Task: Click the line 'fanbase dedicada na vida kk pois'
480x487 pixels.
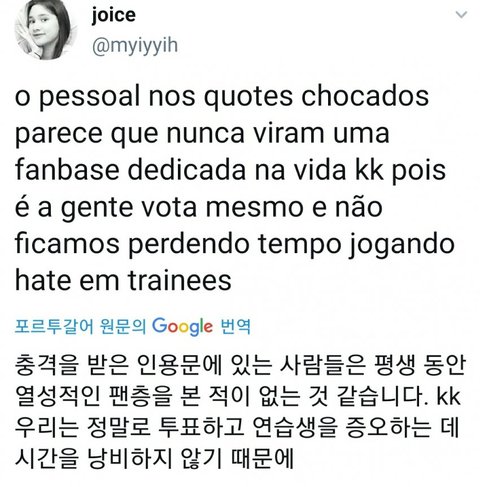Action: click(230, 171)
